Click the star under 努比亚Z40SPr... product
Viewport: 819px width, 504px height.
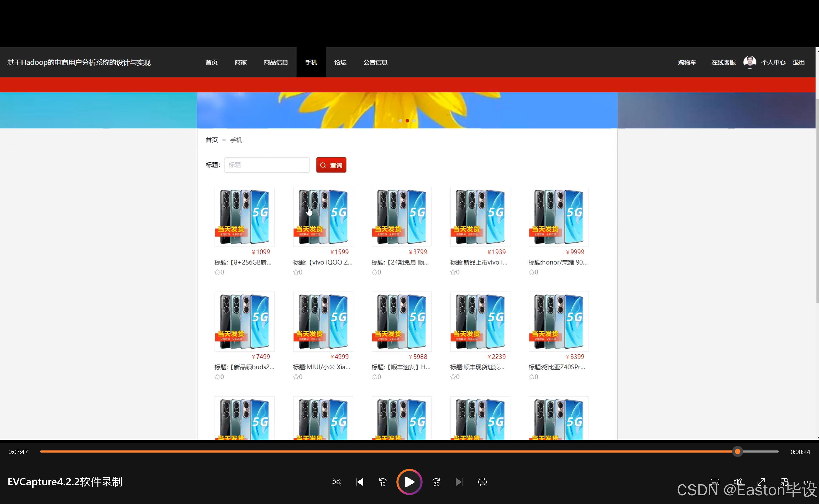pos(531,377)
